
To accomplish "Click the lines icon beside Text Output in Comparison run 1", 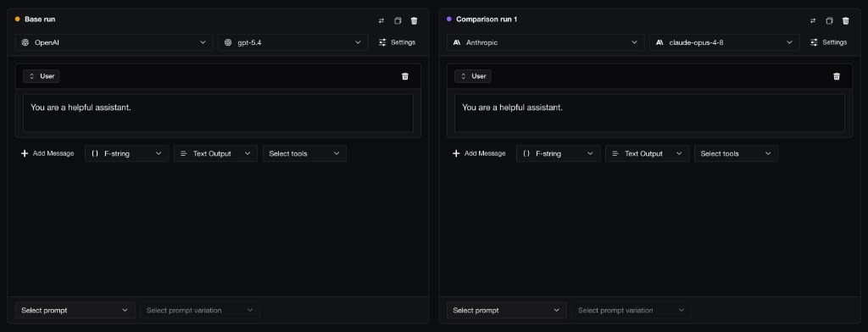I will (x=615, y=154).
